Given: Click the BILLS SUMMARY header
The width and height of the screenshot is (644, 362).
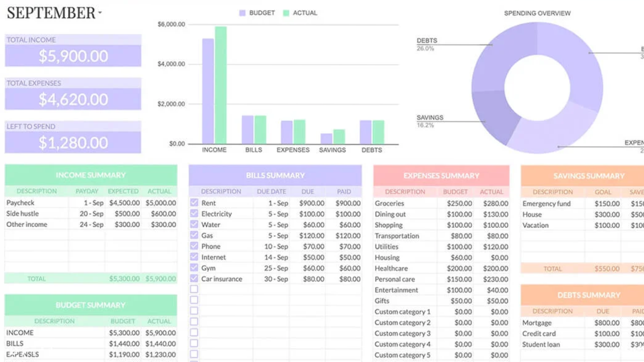Looking at the screenshot, I should [275, 175].
